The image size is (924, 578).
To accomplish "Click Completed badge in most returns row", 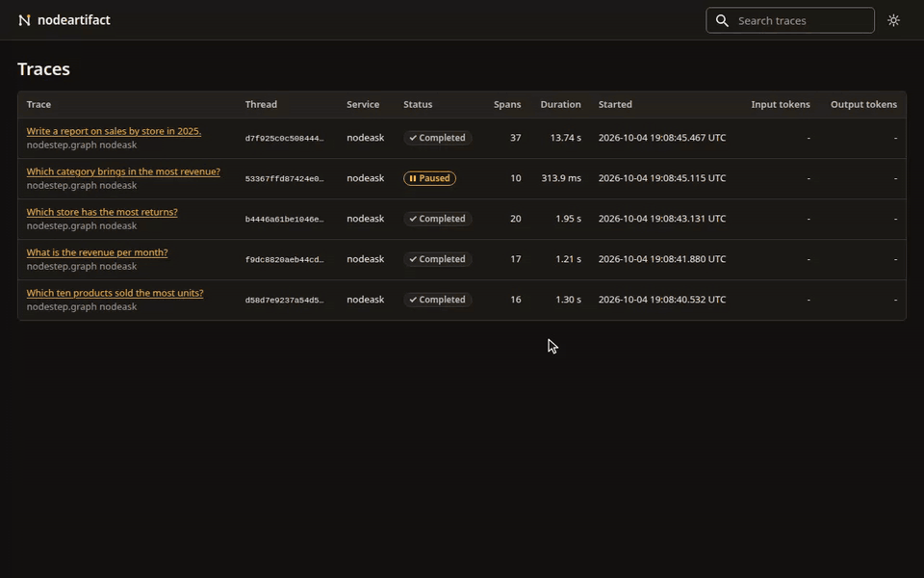I will coord(437,219).
